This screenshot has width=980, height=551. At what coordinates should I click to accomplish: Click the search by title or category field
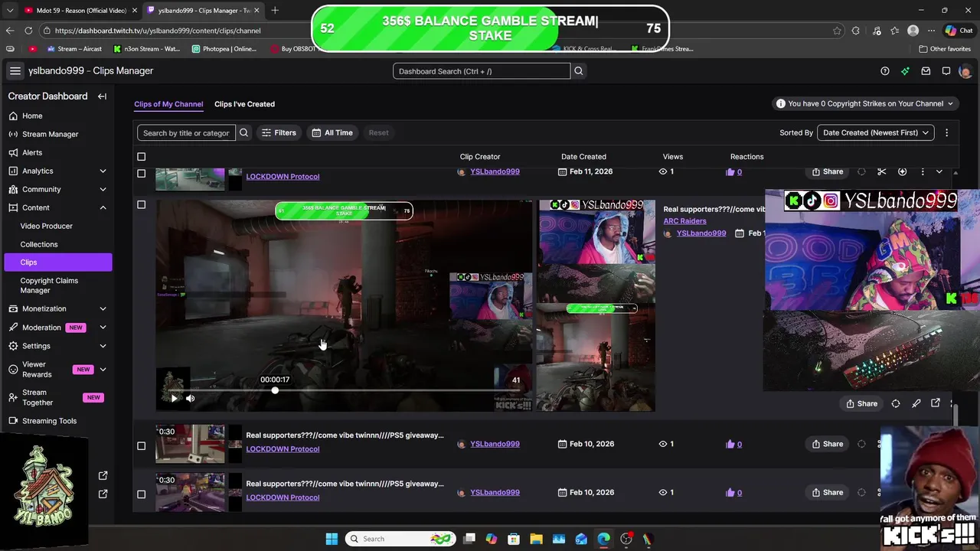click(x=186, y=132)
